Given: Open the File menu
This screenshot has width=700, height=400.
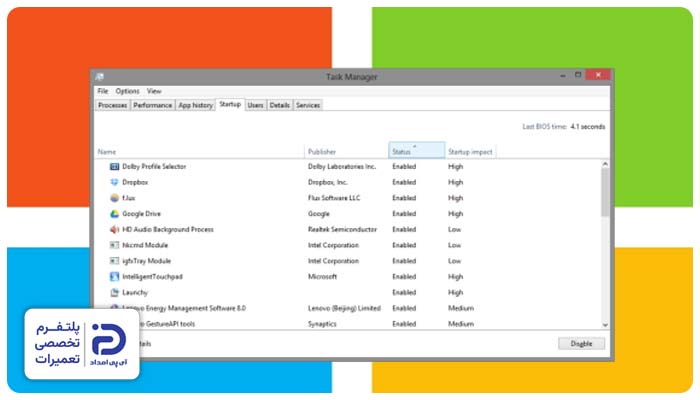Looking at the screenshot, I should pyautogui.click(x=103, y=91).
